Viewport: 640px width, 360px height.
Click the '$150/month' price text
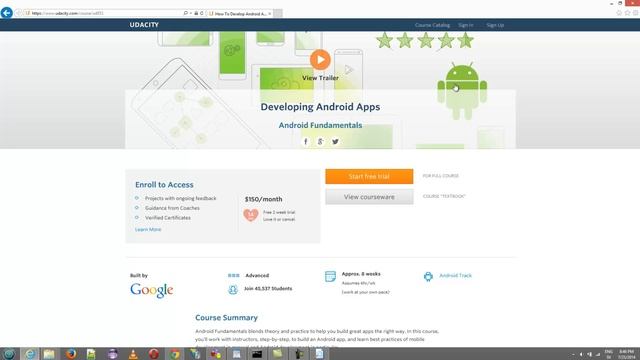click(263, 199)
